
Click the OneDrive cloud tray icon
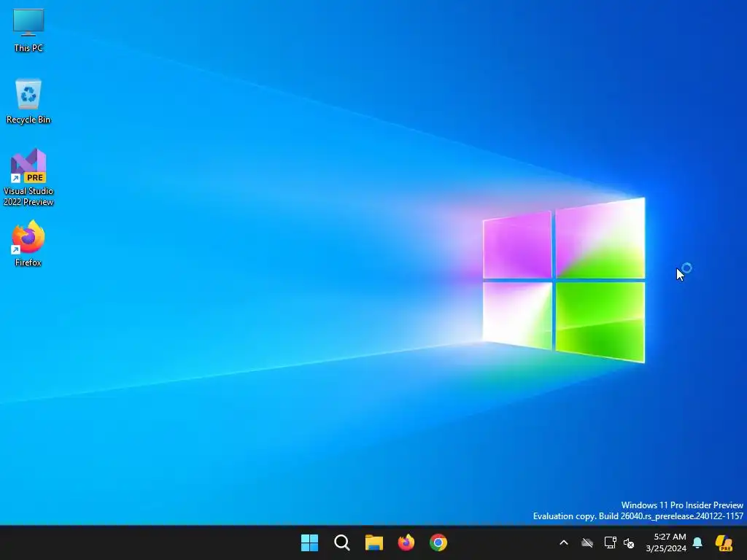(x=587, y=542)
